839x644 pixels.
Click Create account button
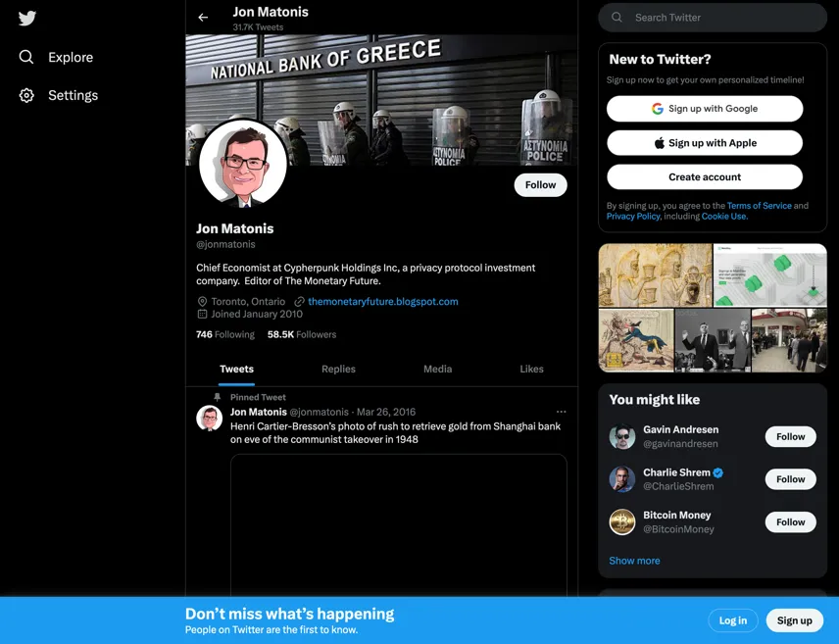click(x=705, y=177)
